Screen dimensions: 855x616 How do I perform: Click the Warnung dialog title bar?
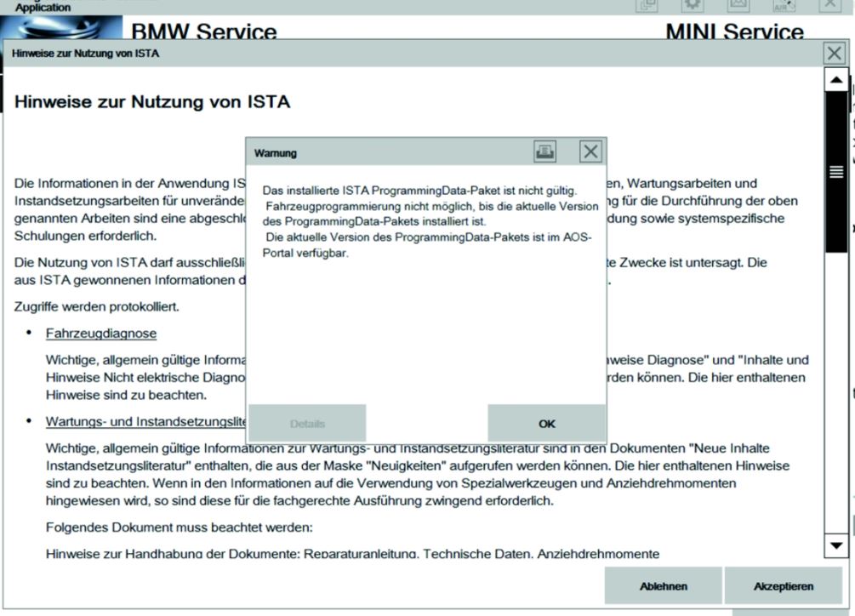click(x=383, y=153)
